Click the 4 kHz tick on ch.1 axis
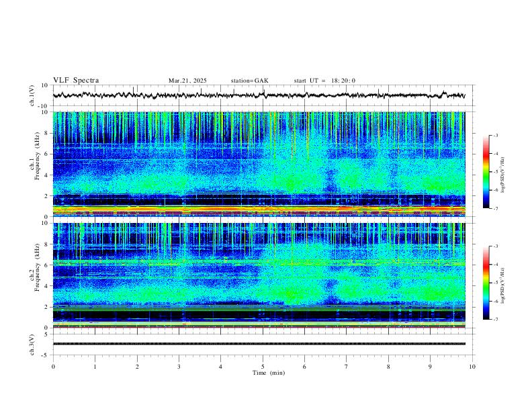The height and width of the screenshot is (411, 532). 46,175
